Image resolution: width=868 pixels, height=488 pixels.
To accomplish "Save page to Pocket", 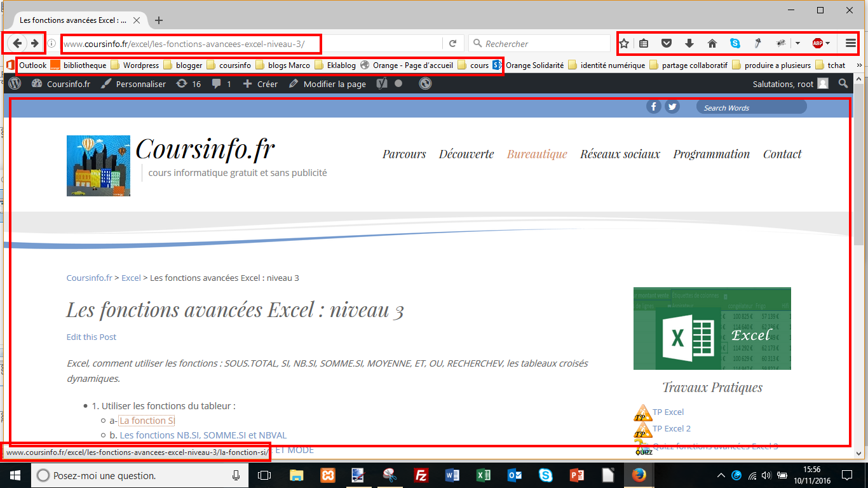I will click(x=666, y=43).
